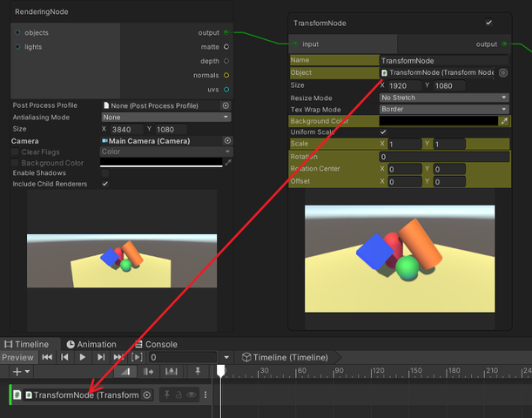Toggle the Uniform Scale checkbox
The width and height of the screenshot is (532, 418).
(384, 132)
